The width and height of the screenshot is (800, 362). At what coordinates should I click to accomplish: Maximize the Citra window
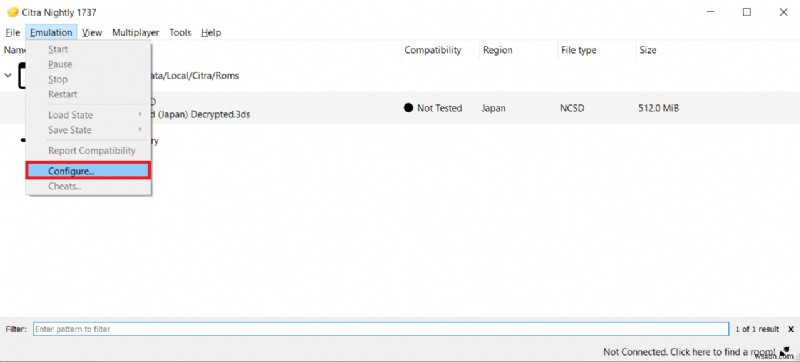coord(746,12)
